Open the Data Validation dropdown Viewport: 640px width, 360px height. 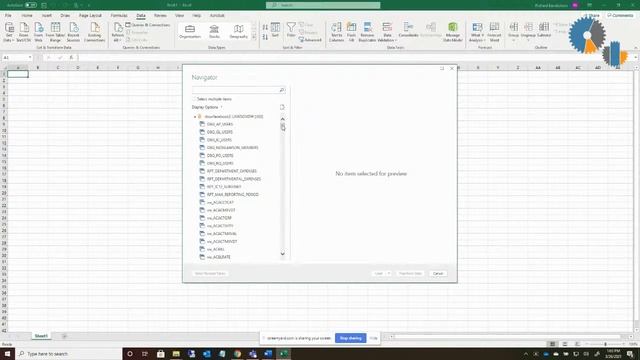[x=387, y=32]
